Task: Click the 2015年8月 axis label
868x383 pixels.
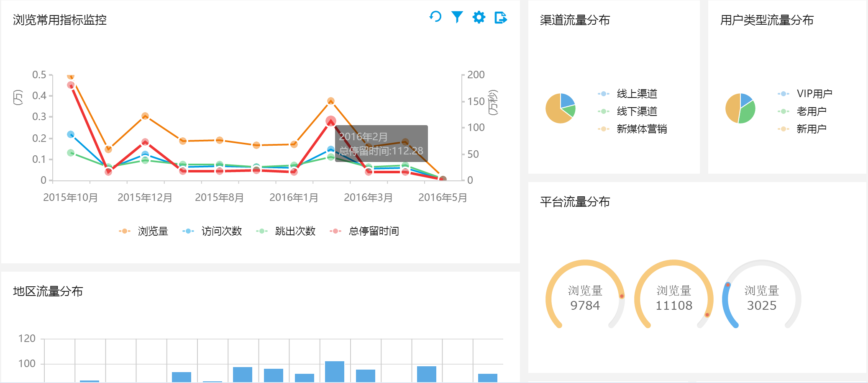Action: tap(220, 198)
